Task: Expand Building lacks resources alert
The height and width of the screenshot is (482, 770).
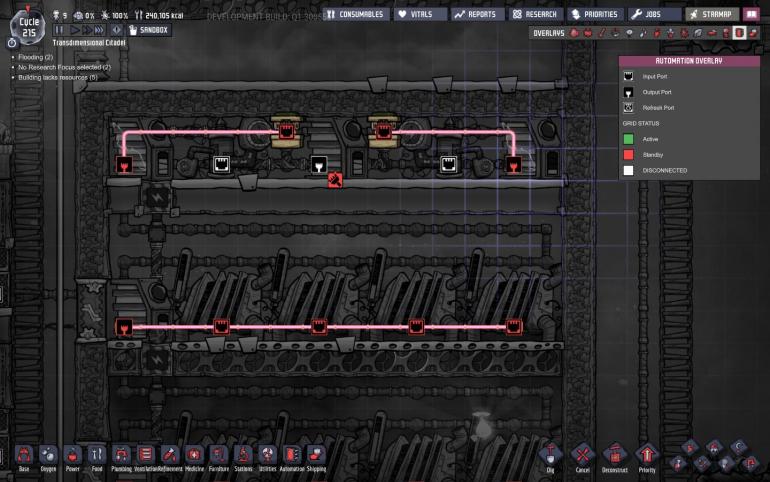Action: [57, 77]
